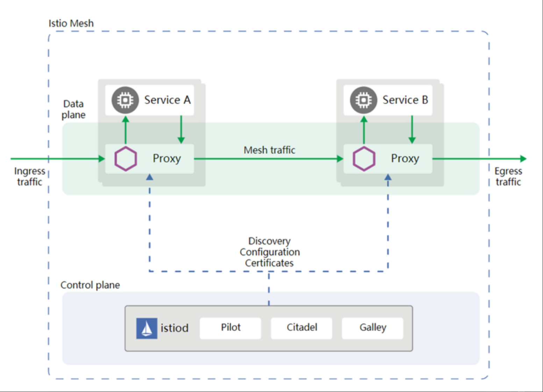Select the Citadel component box
The height and width of the screenshot is (392, 543).
click(x=301, y=328)
